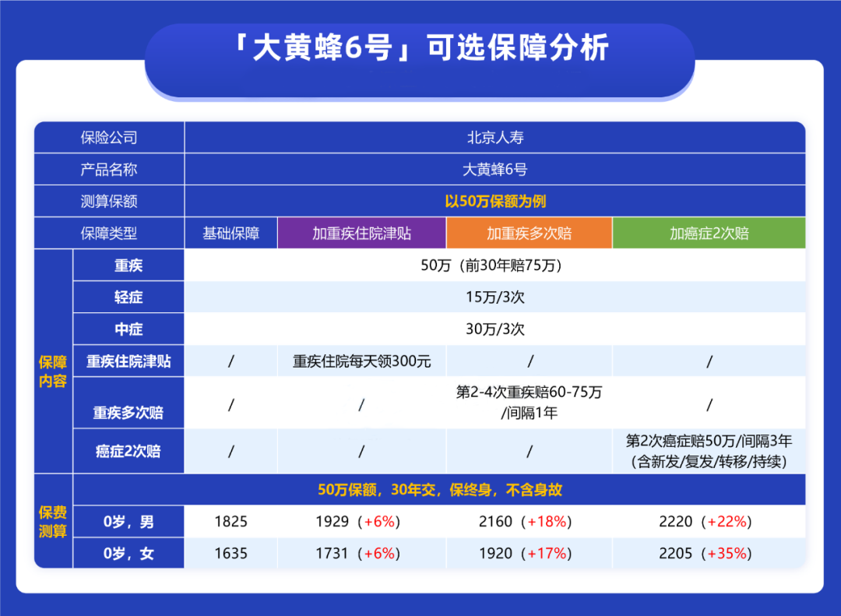Click the 重疾 row label
Image resolution: width=841 pixels, height=616 pixels.
tap(128, 265)
